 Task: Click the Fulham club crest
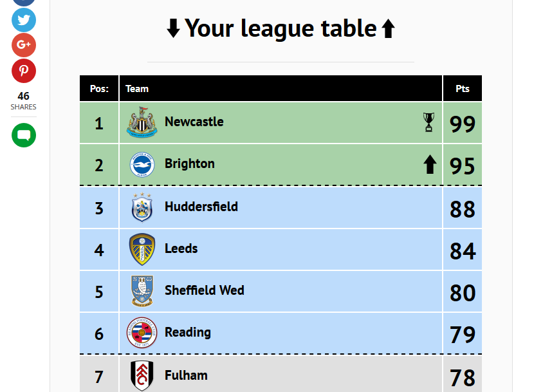point(142,375)
